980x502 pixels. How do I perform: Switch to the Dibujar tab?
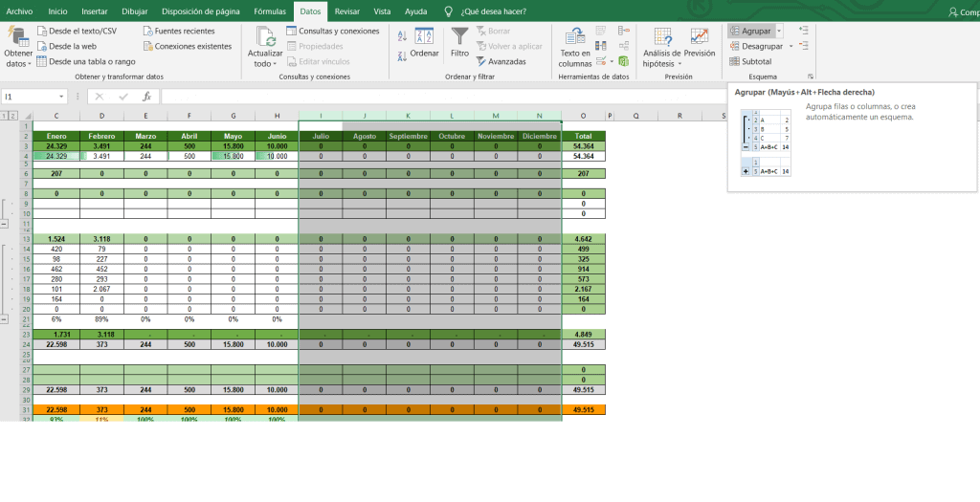(134, 11)
